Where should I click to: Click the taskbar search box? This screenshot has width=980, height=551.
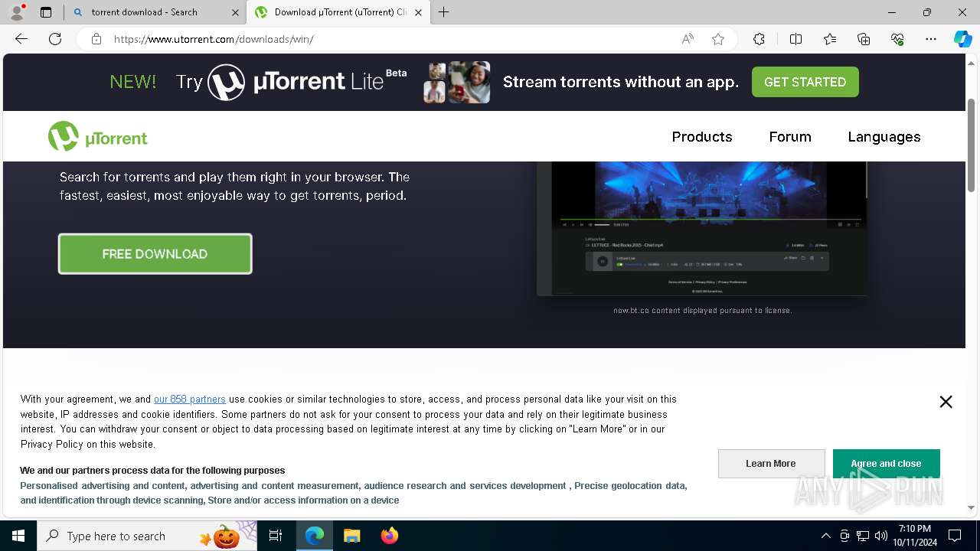pos(147,536)
